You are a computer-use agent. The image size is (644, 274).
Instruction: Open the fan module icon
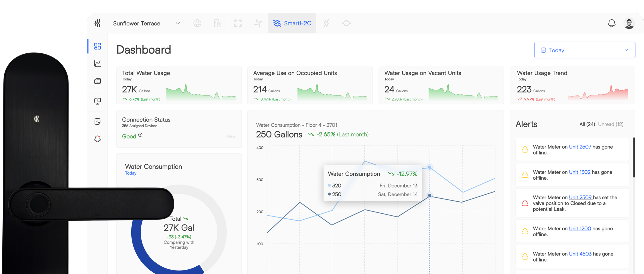coord(258,23)
